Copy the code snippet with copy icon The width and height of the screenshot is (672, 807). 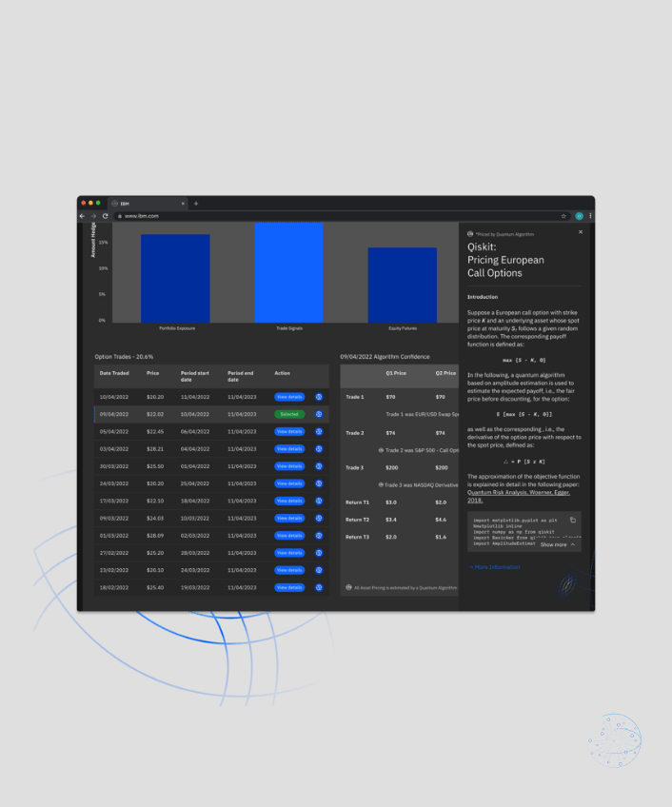pyautogui.click(x=573, y=520)
